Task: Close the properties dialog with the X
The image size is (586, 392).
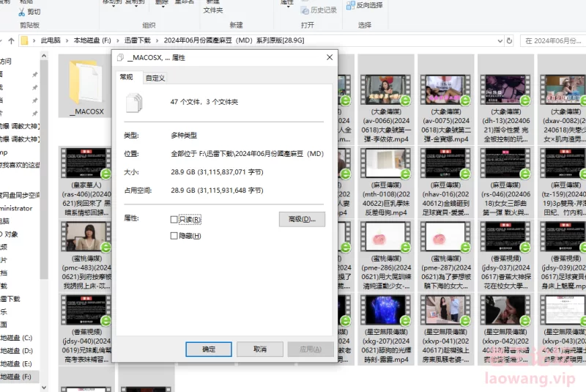Action: point(329,57)
